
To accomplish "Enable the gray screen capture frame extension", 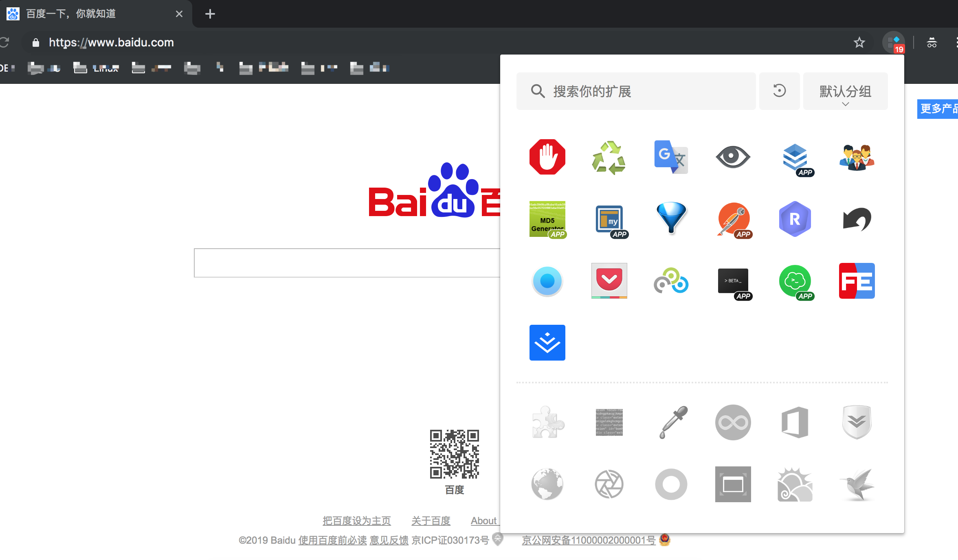I will [733, 484].
